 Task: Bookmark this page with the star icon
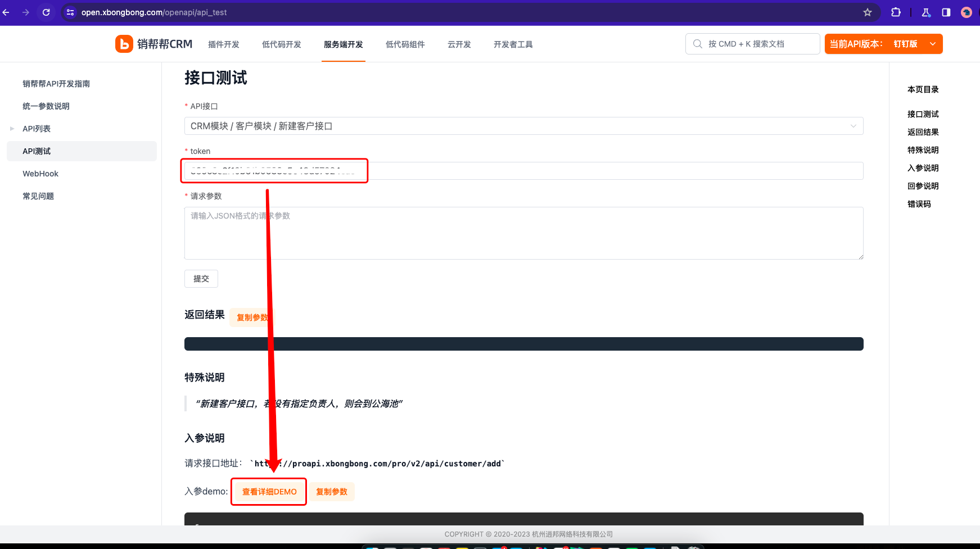[868, 12]
